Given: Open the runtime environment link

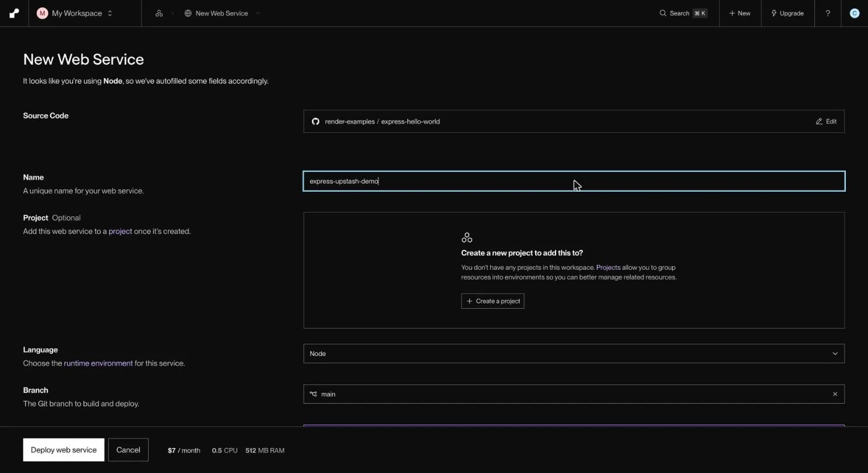Looking at the screenshot, I should pyautogui.click(x=98, y=363).
